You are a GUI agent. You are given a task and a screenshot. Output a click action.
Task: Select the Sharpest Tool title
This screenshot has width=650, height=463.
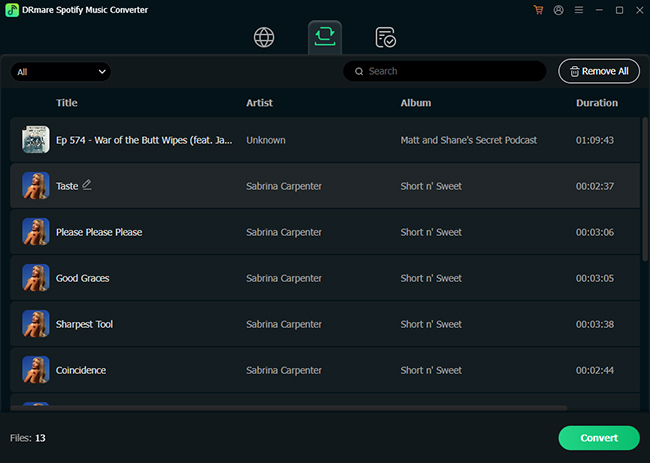84,324
